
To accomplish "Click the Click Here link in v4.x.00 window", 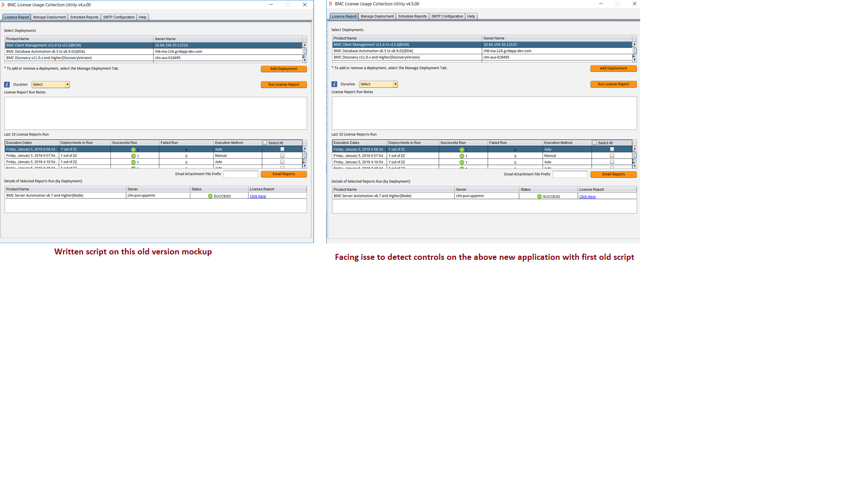I will click(x=258, y=196).
